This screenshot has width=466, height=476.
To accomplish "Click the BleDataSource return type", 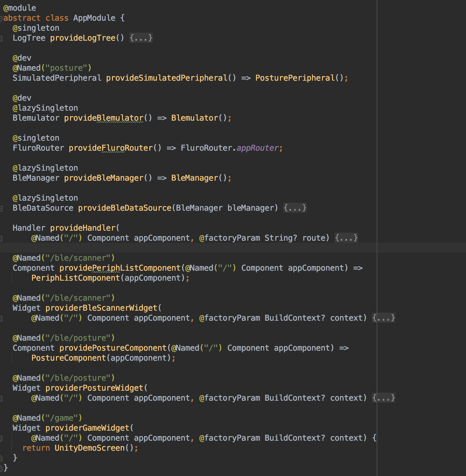I will pos(43,208).
